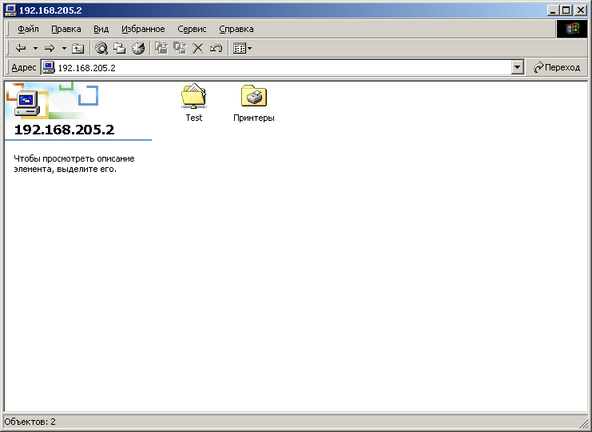
Task: Go forward with the Forward arrow button
Action: pyautogui.click(x=49, y=48)
